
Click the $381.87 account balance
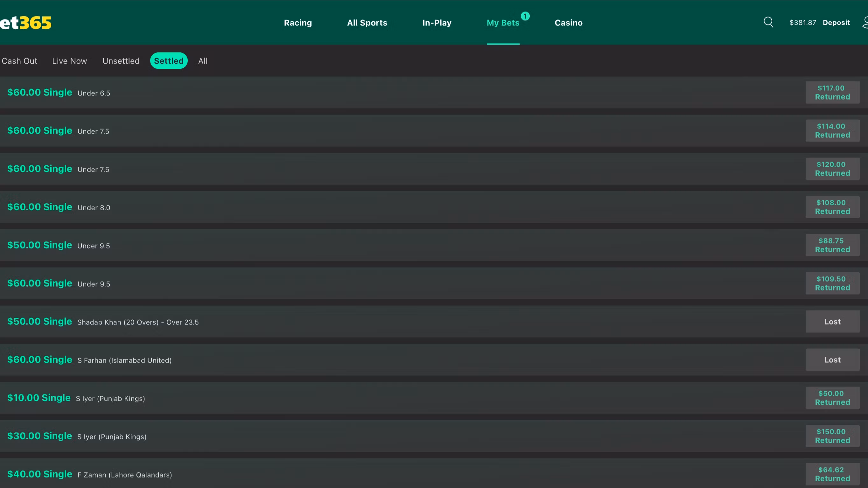pyautogui.click(x=803, y=23)
